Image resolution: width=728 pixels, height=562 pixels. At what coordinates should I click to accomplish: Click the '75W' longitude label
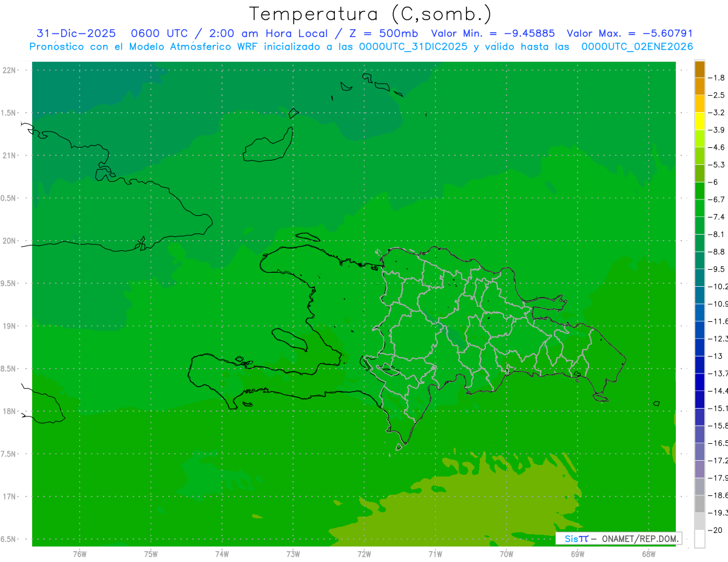pyautogui.click(x=151, y=554)
